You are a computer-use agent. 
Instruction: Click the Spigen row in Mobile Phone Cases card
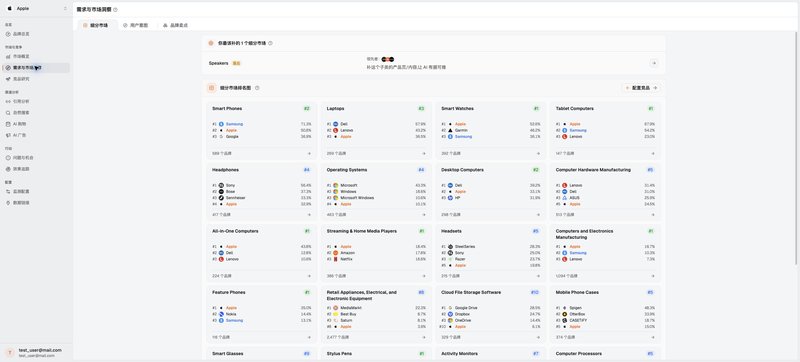(x=605, y=308)
